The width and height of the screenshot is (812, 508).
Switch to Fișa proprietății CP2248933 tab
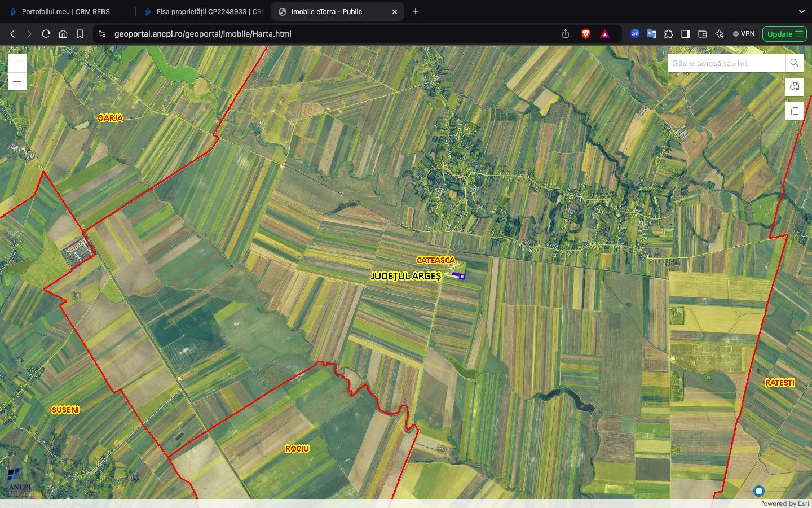(x=203, y=11)
